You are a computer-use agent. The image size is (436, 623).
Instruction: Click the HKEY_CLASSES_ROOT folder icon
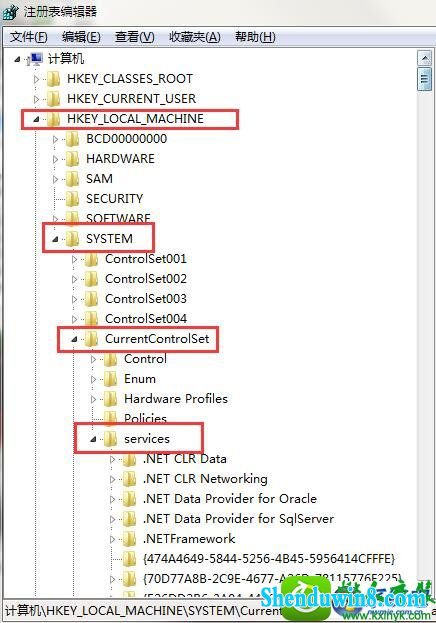tap(53, 79)
